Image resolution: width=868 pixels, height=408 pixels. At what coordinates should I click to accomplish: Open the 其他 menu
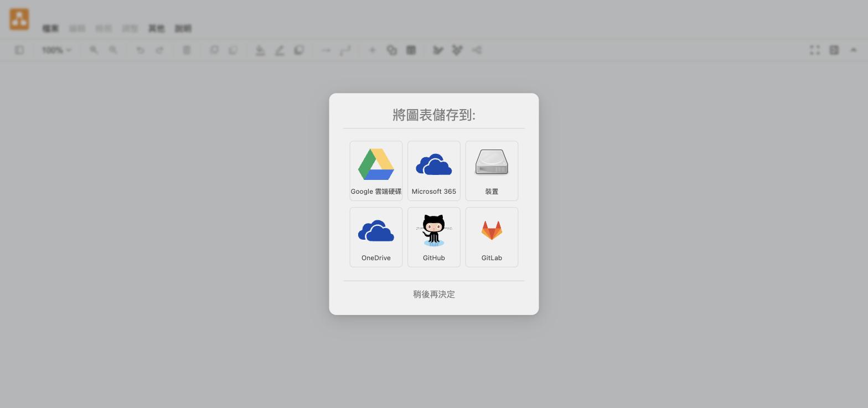tap(157, 28)
